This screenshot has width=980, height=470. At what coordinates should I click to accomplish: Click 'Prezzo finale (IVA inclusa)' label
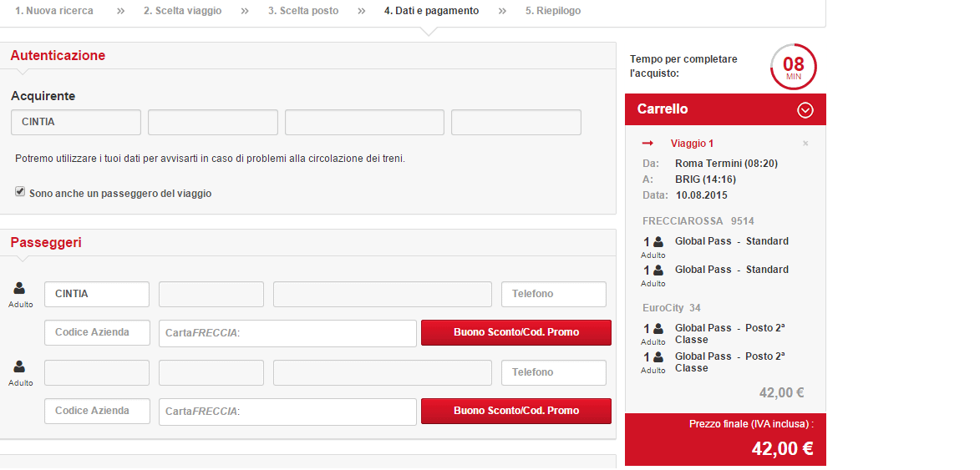tap(751, 424)
